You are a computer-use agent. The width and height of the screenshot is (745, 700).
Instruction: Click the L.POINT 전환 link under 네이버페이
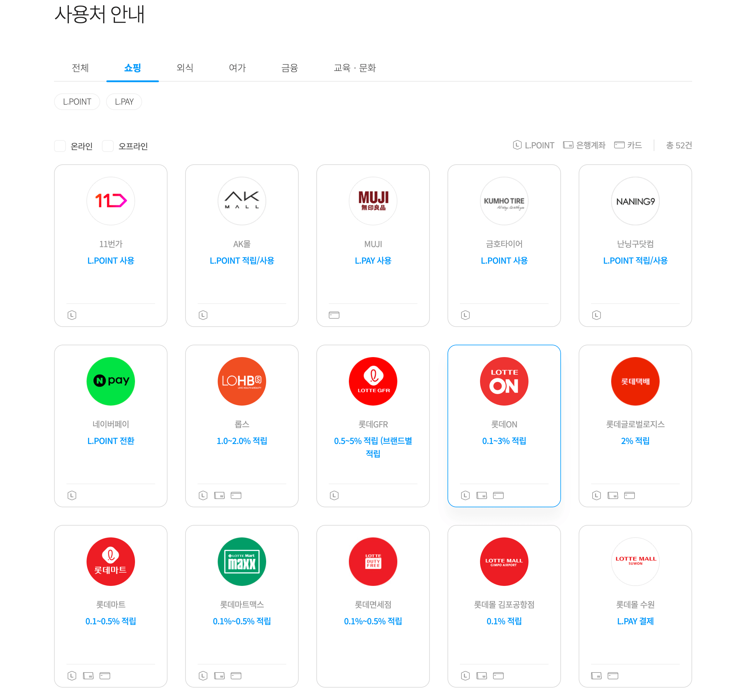point(110,441)
